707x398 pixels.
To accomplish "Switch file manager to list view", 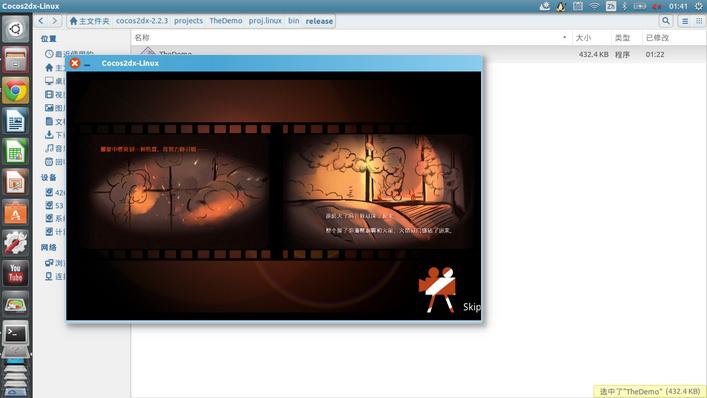I will (685, 21).
